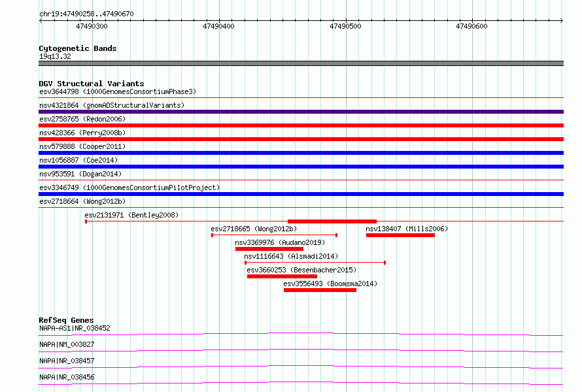
Task: Open nsv1116643 (Alsmadi2014) variant label
Action: [291, 256]
